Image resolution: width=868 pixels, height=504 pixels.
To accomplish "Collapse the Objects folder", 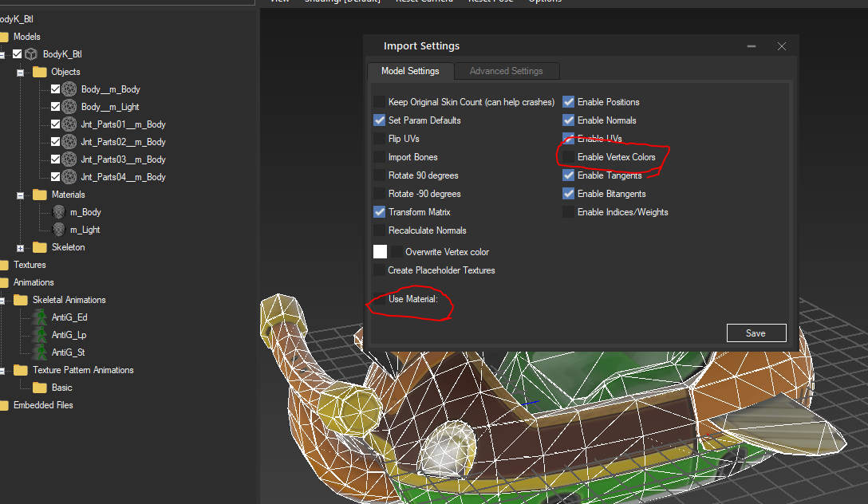I will (19, 71).
